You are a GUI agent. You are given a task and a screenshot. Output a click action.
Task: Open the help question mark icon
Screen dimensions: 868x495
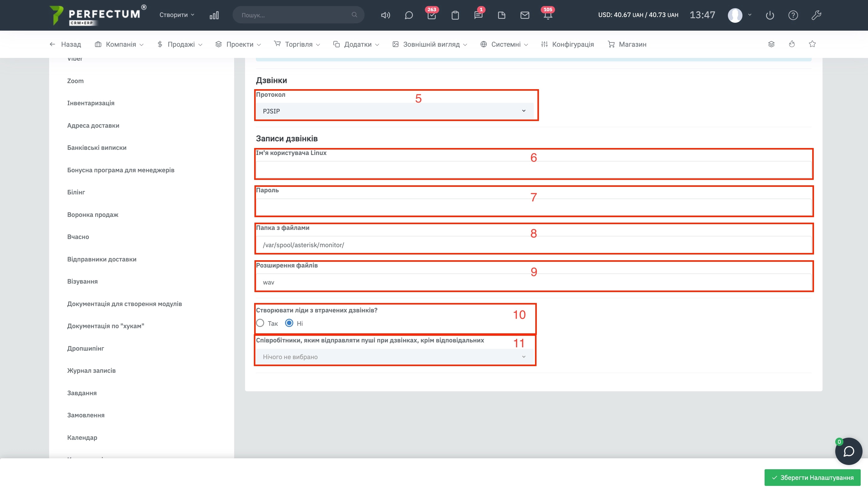[x=793, y=15]
